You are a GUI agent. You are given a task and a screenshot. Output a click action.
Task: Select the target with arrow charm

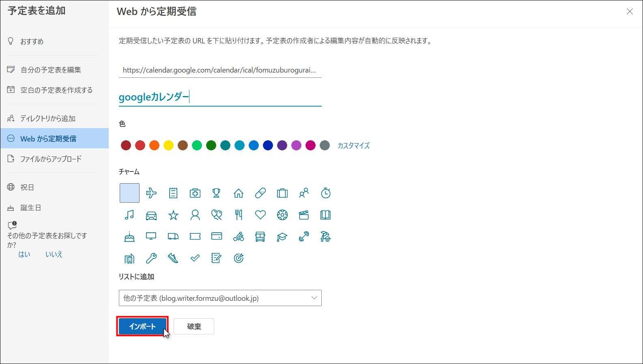[x=239, y=258]
